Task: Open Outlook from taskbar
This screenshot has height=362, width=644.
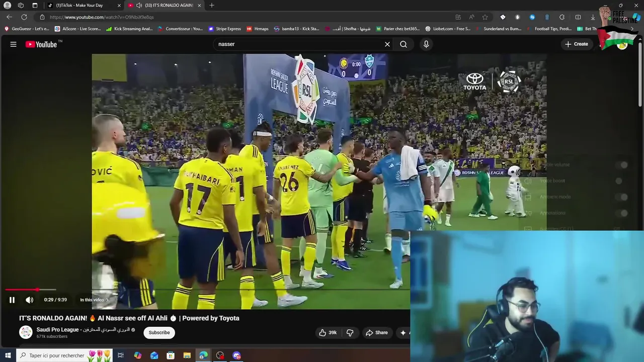Action: coord(154,355)
